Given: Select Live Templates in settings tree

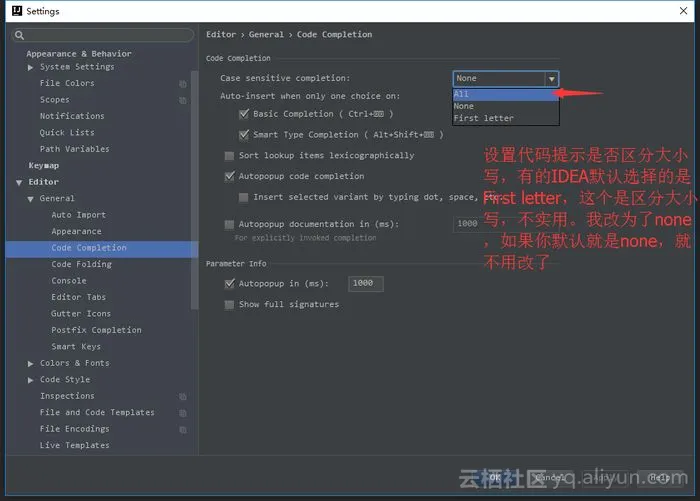Looking at the screenshot, I should tap(75, 445).
